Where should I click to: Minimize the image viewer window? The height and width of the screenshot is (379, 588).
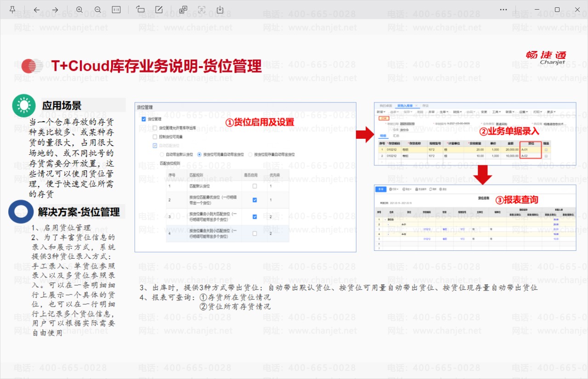(537, 10)
